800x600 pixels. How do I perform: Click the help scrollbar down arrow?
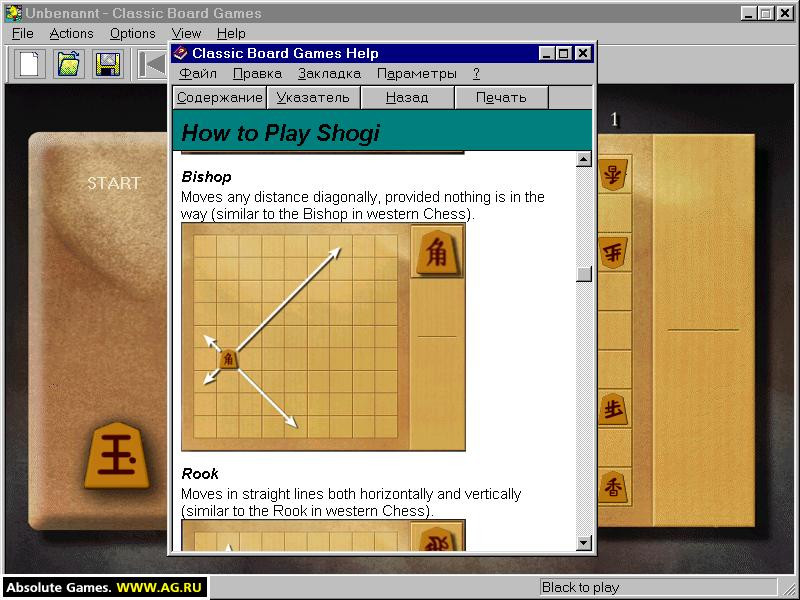(x=584, y=542)
